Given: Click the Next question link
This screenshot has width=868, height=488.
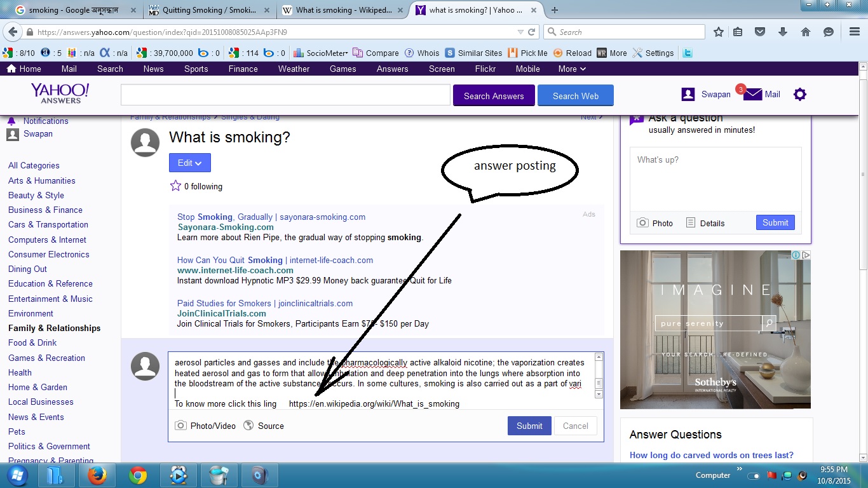Looking at the screenshot, I should tap(591, 118).
